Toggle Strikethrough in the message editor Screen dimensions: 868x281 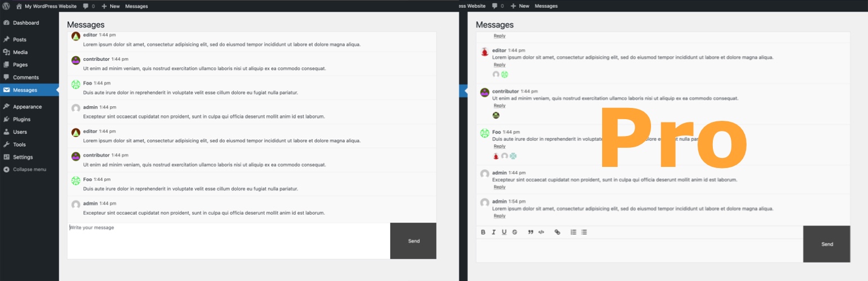[x=515, y=232]
